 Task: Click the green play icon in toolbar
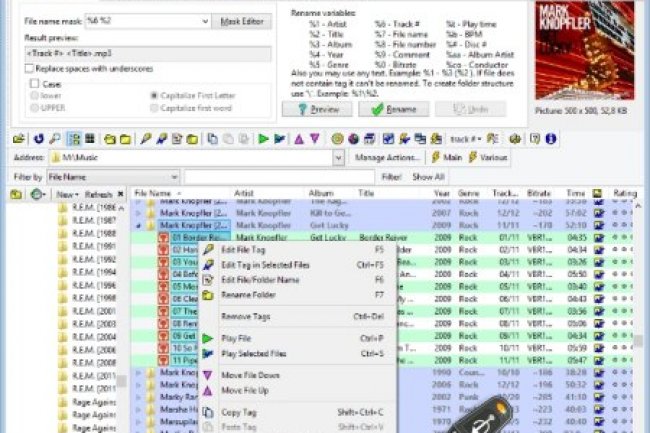264,139
